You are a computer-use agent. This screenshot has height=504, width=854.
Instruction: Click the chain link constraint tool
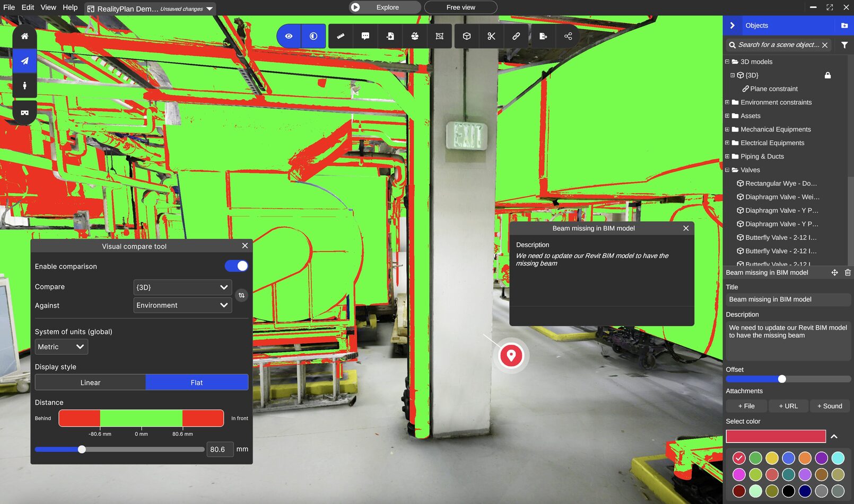[516, 36]
